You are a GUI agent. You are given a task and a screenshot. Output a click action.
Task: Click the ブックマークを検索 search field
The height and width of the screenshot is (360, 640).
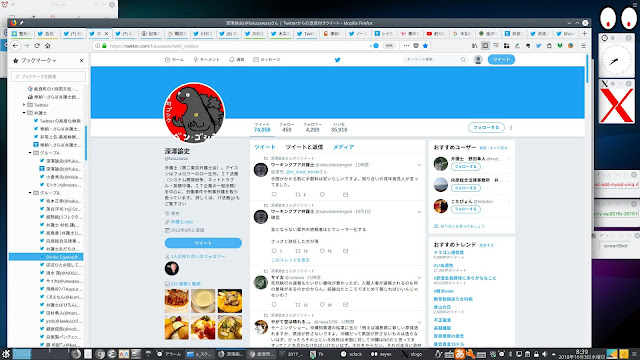pos(49,76)
